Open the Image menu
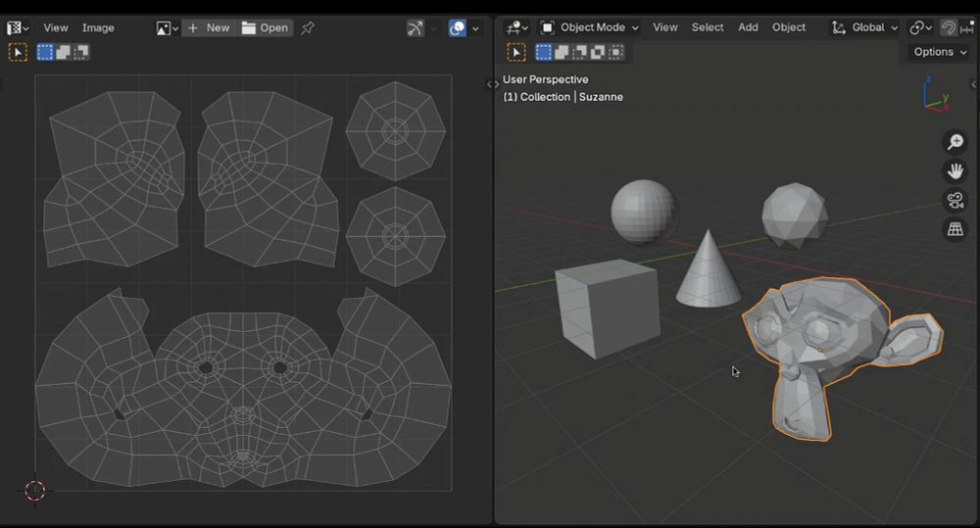The width and height of the screenshot is (980, 528). 98,27
